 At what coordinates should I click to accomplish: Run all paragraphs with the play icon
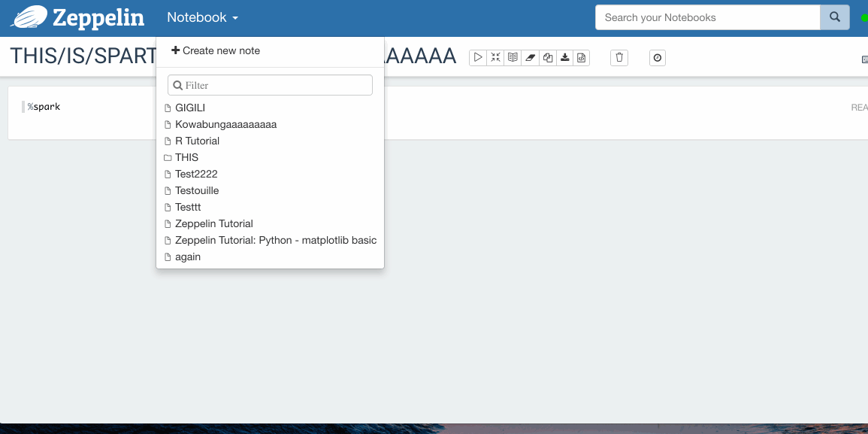coord(478,58)
